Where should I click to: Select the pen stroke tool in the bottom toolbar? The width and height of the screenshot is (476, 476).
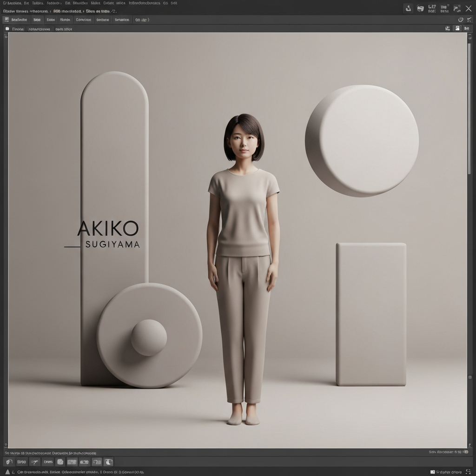click(34, 462)
